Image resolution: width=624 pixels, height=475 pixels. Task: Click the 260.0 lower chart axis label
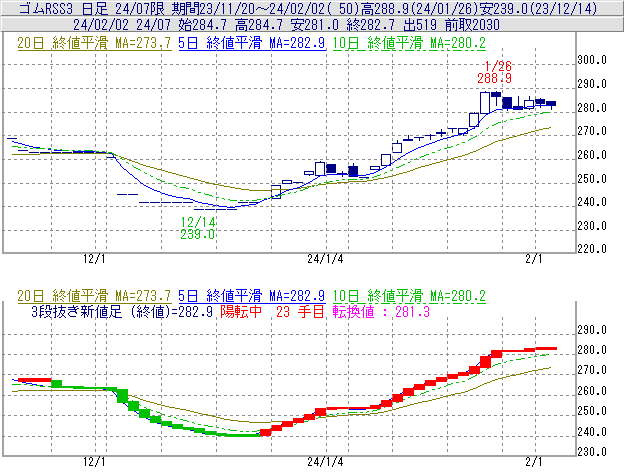[x=592, y=391]
